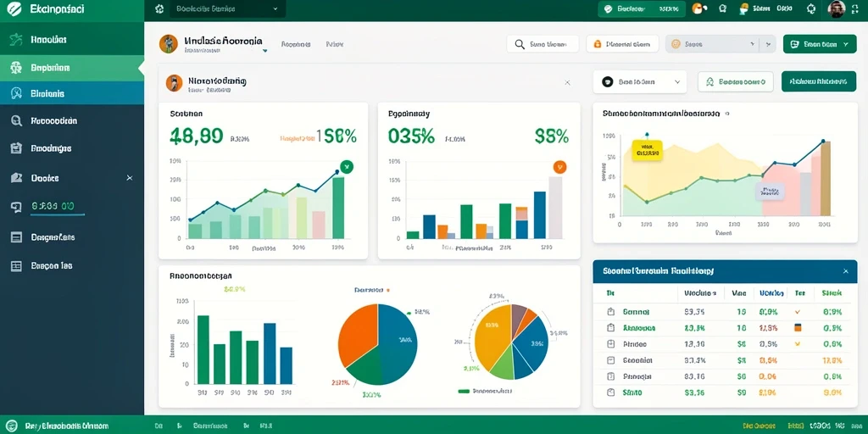The height and width of the screenshot is (434, 868).
Task: Click the orange lock icon button
Action: pos(622,44)
